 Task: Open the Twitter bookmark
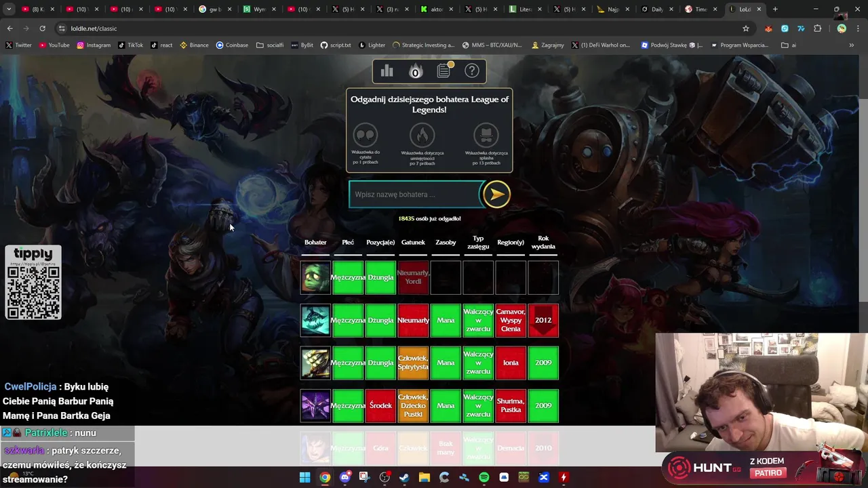click(19, 45)
